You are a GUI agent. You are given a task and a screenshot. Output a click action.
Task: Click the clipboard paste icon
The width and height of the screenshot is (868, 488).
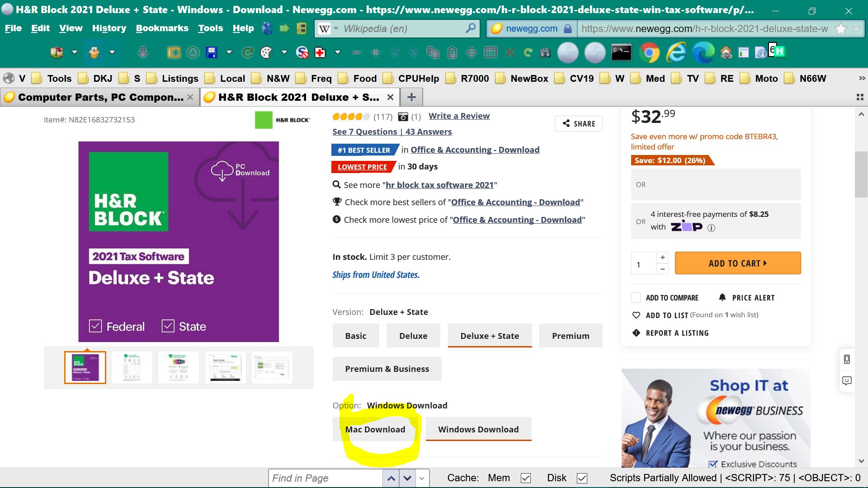[452, 53]
